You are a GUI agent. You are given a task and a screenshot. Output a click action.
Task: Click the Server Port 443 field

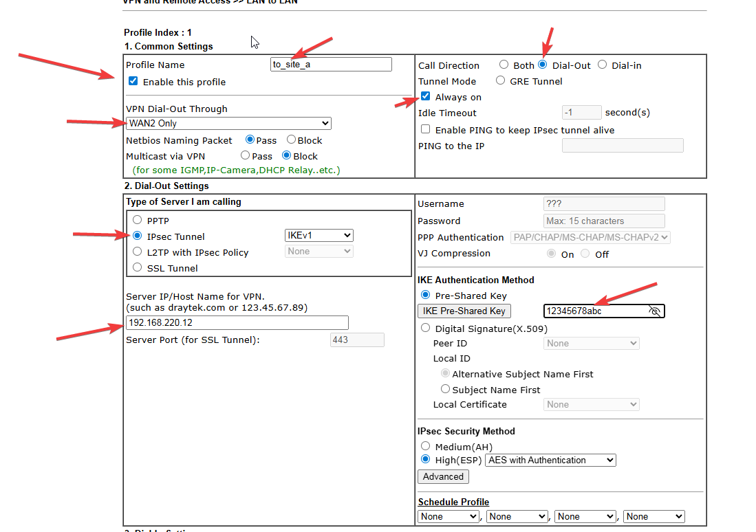(x=357, y=340)
